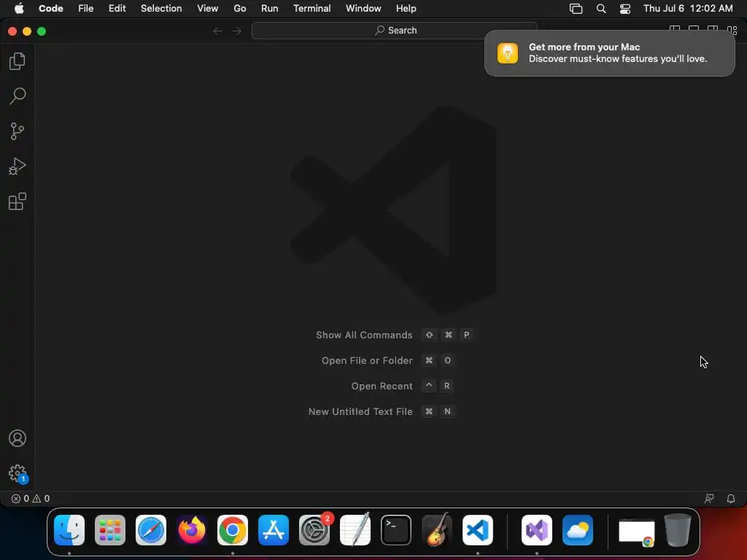
Task: Open Finder from the Dock
Action: coord(69,530)
